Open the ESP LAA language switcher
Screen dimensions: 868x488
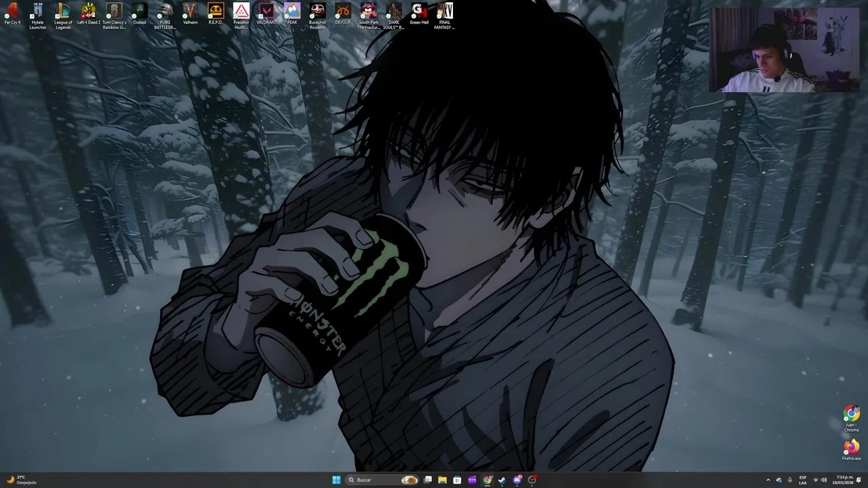click(x=803, y=480)
